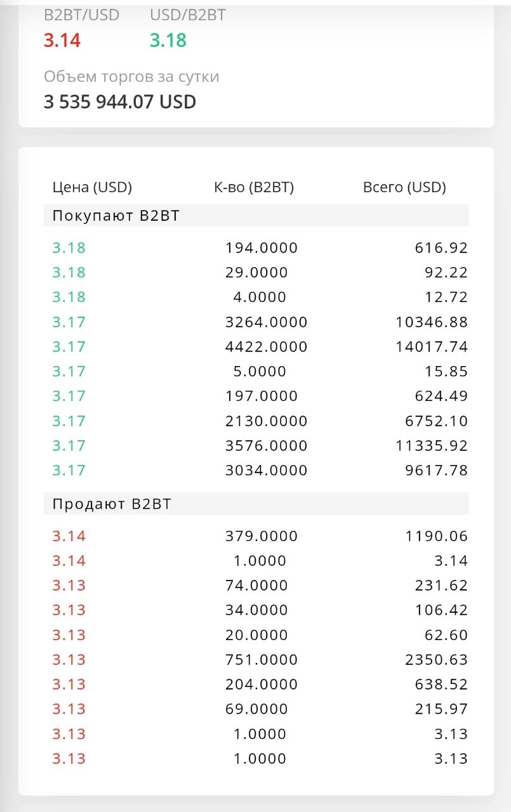Viewport: 511px width, 812px height.
Task: Click the buy order totaling 14017.74
Action: (260, 346)
